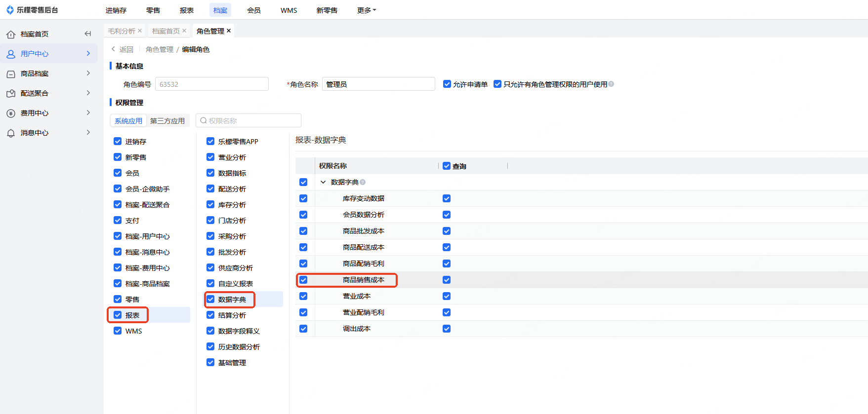868x414 pixels.
Task: Toggle the 商品销售成本 row checkbox
Action: (303, 280)
